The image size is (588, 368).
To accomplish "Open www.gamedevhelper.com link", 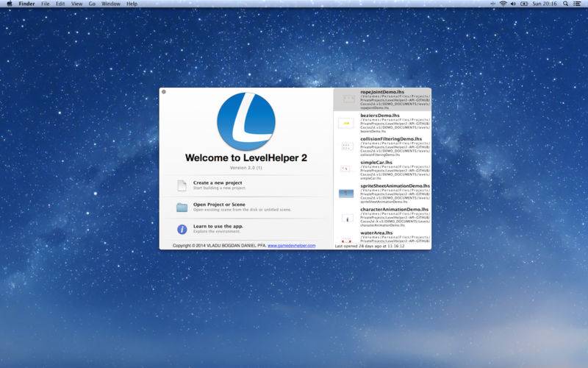I will (291, 246).
